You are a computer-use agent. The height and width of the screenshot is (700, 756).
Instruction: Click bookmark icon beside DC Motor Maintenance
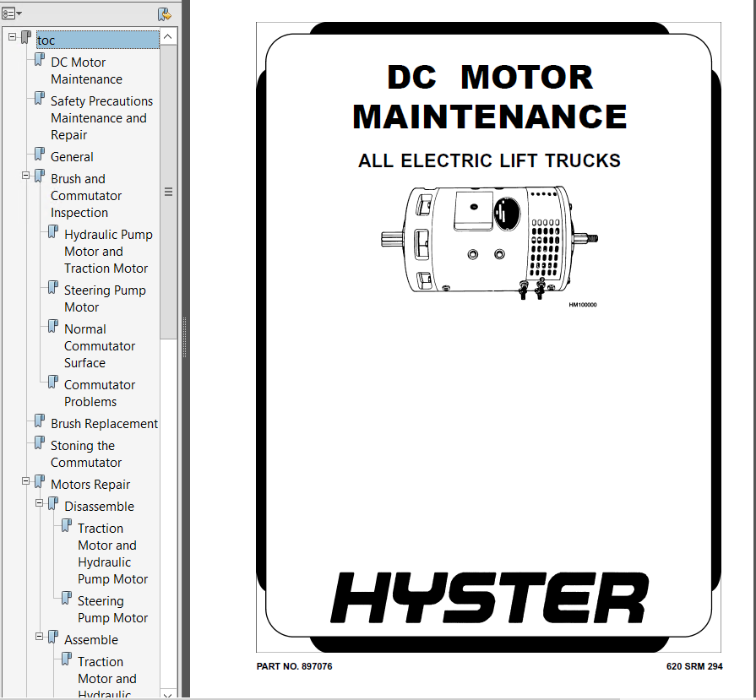[40, 60]
